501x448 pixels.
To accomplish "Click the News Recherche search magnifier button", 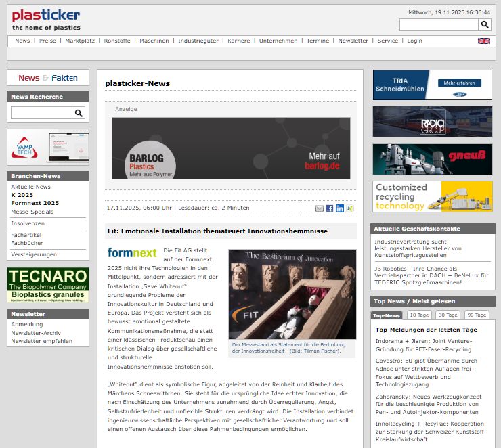I will click(79, 113).
